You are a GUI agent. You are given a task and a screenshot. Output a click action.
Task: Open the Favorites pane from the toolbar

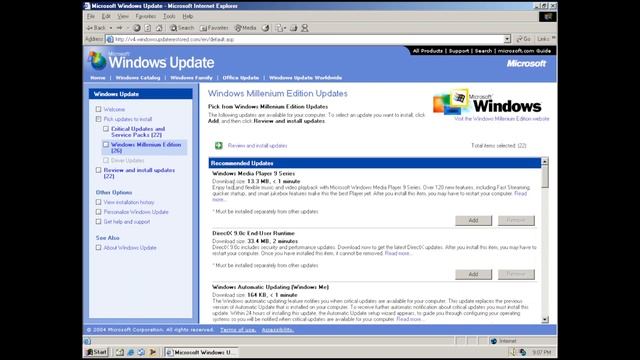pos(214,28)
